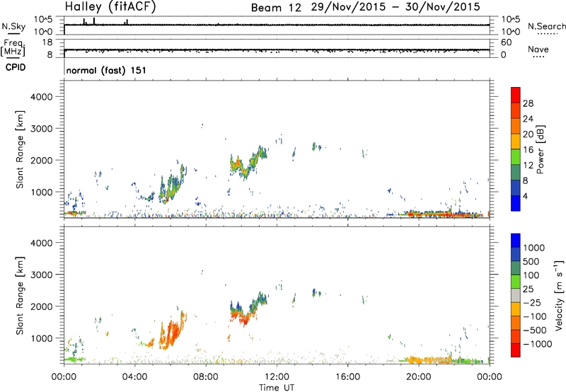
Task: Click the tallest spike in the N.Sky noise trace
Action: coord(94,21)
